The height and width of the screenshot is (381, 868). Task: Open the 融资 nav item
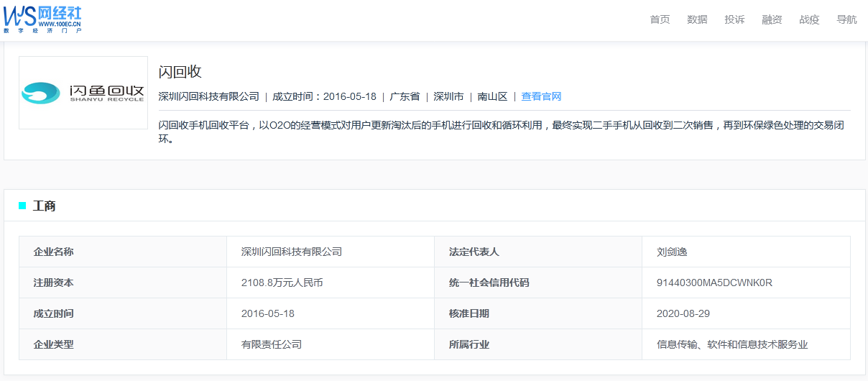click(x=772, y=19)
